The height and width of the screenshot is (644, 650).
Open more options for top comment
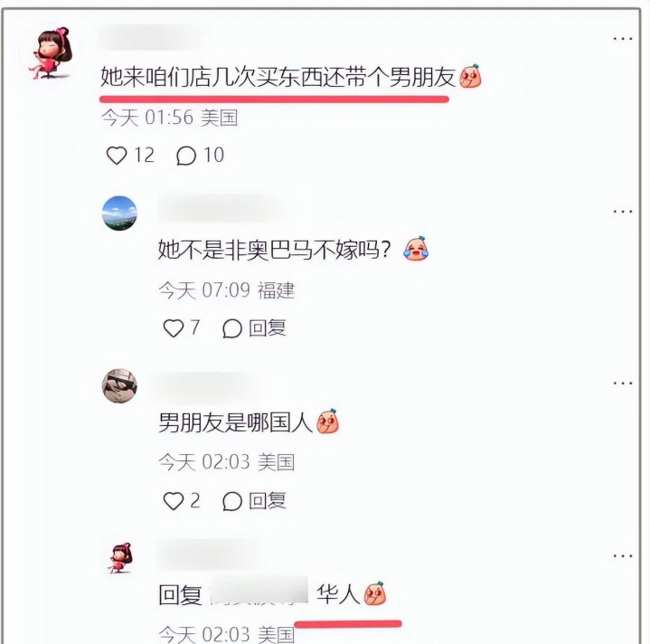[623, 39]
